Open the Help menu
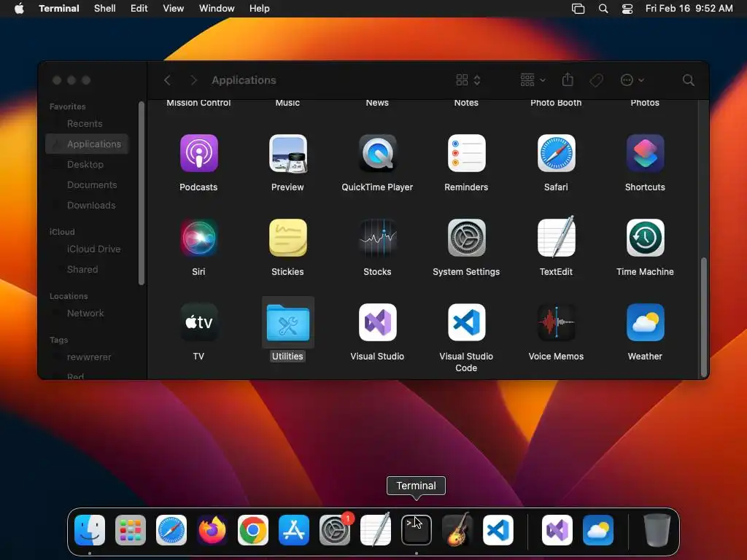This screenshot has width=747, height=560. (260, 9)
